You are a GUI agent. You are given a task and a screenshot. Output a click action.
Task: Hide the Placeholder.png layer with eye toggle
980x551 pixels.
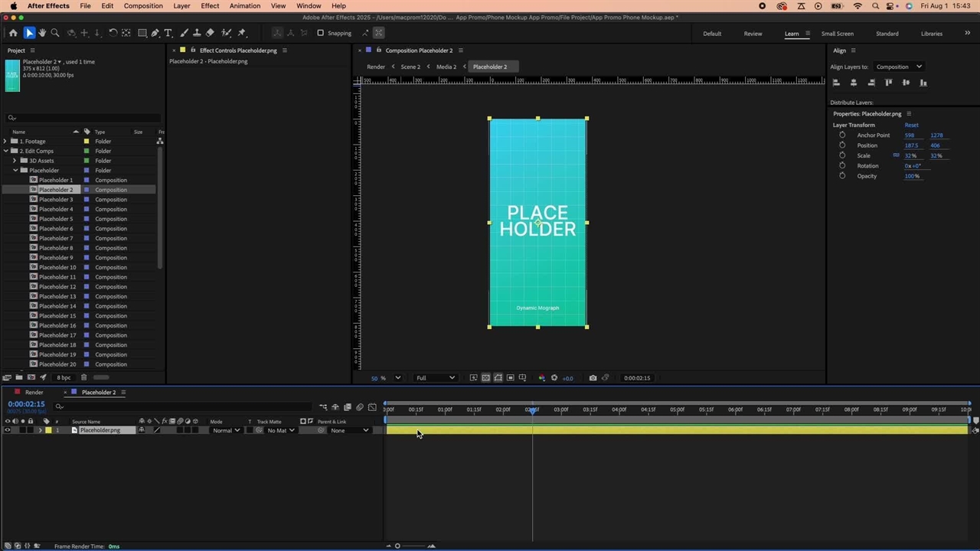pyautogui.click(x=8, y=431)
